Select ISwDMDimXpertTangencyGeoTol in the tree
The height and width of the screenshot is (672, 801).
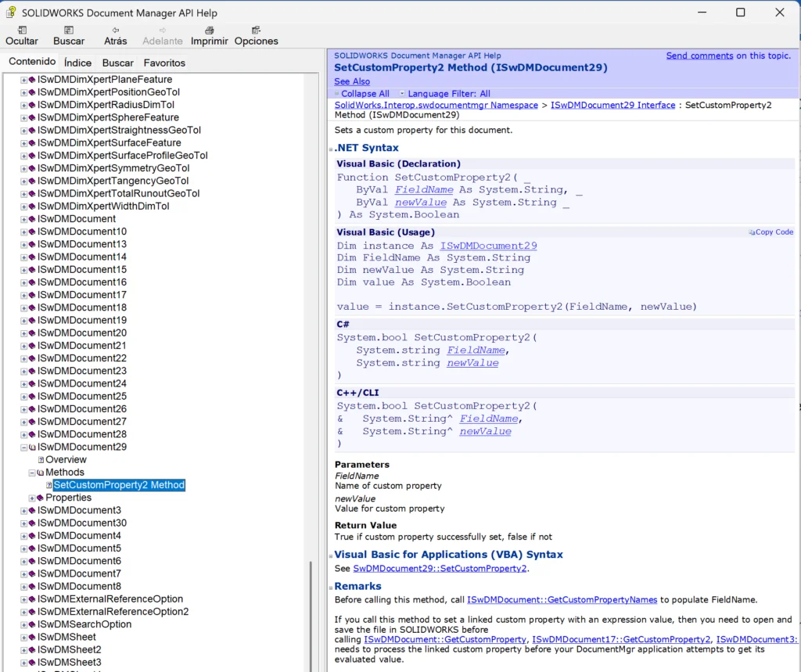113,181
